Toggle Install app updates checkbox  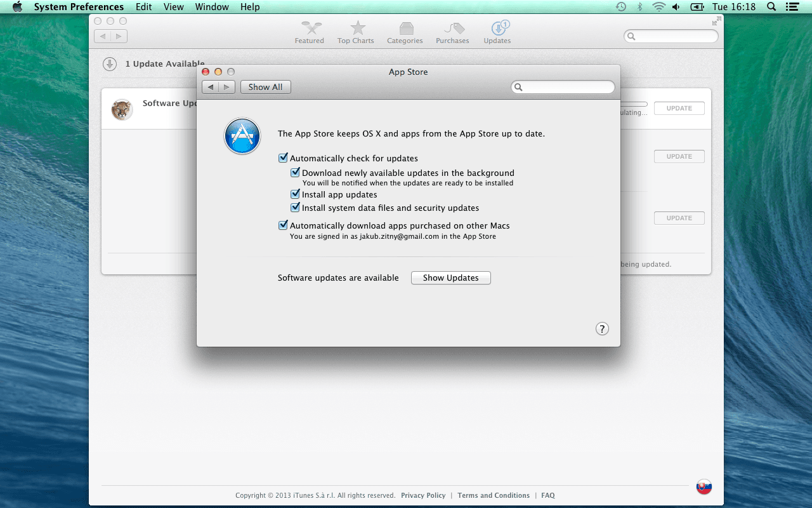(x=295, y=194)
